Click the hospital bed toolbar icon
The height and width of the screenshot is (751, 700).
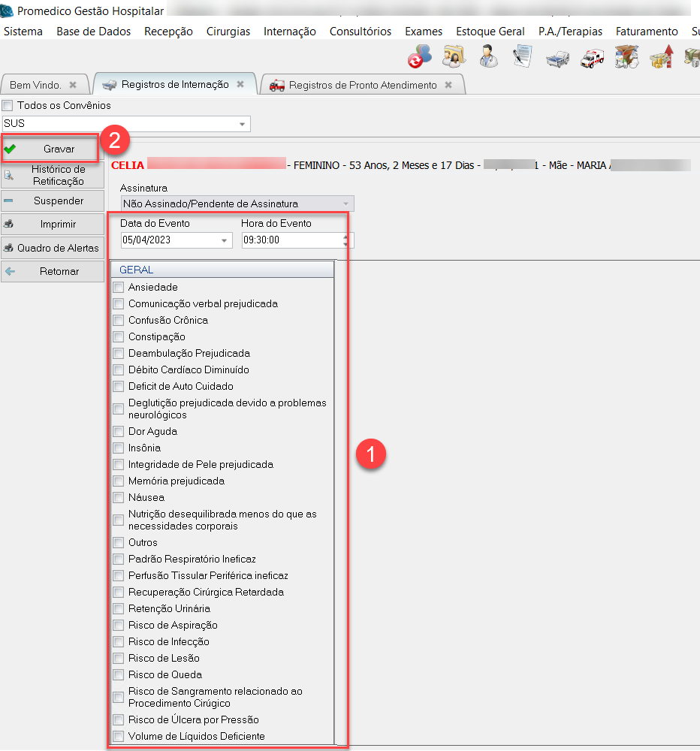point(557,57)
